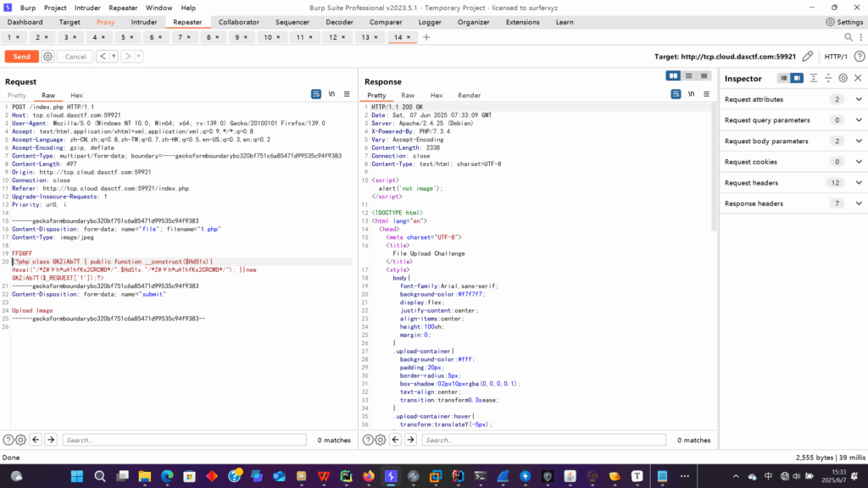Close Repeater tab 14
The width and height of the screenshot is (868, 488).
click(x=409, y=37)
